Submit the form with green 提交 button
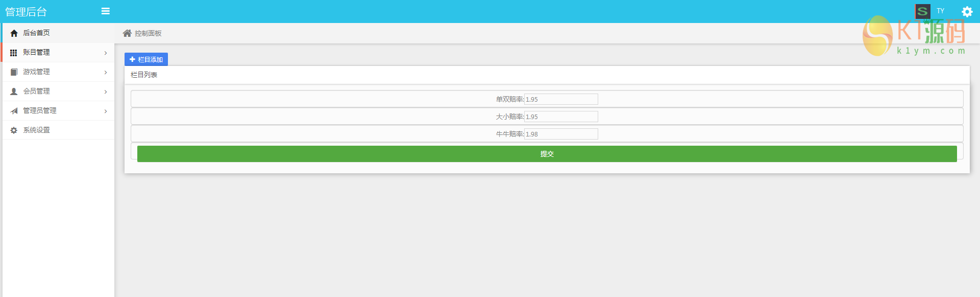This screenshot has height=297, width=980. pyautogui.click(x=547, y=154)
